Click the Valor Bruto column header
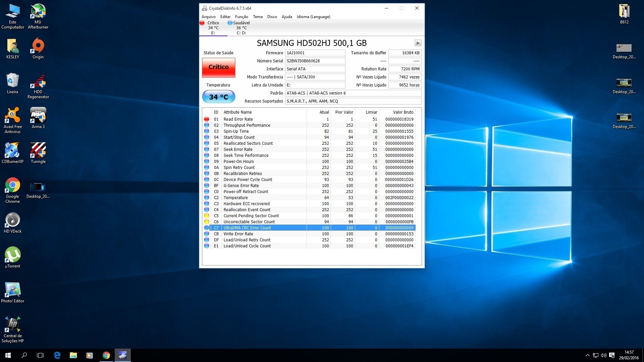The height and width of the screenshot is (362, 644). coord(397,112)
